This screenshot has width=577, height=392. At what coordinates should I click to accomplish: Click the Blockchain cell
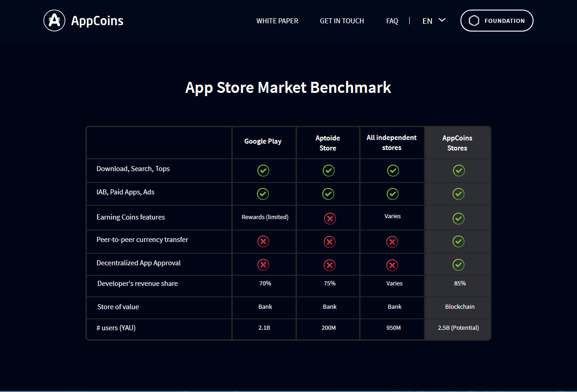pos(460,307)
